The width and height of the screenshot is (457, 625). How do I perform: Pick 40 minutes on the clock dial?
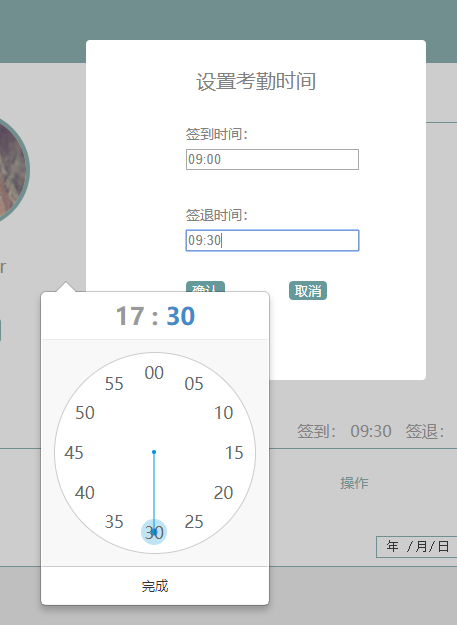(x=85, y=493)
